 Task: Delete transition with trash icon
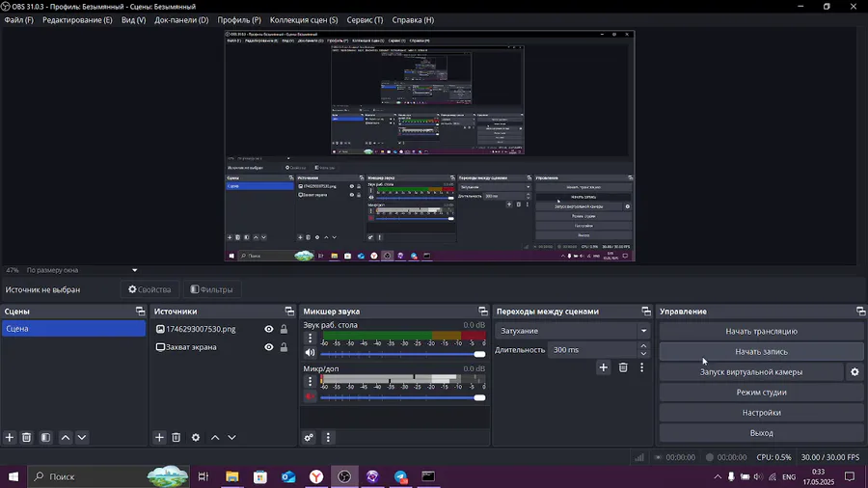pyautogui.click(x=623, y=367)
